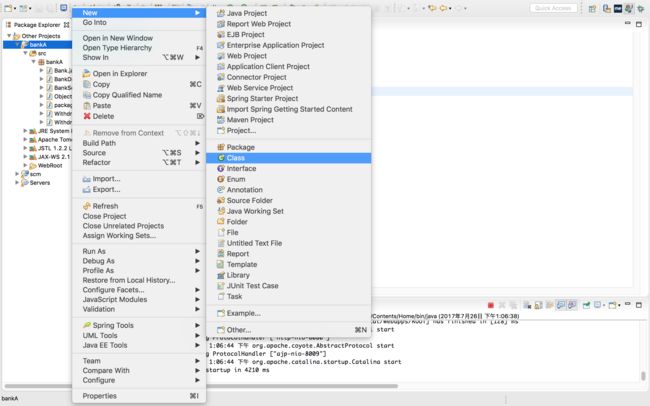Click the red Terminate console button
The image size is (650, 406).
(491, 305)
